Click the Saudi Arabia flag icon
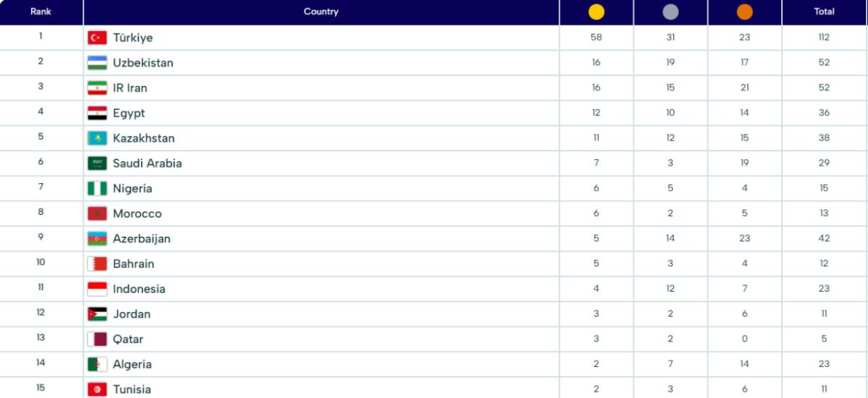 point(97,164)
